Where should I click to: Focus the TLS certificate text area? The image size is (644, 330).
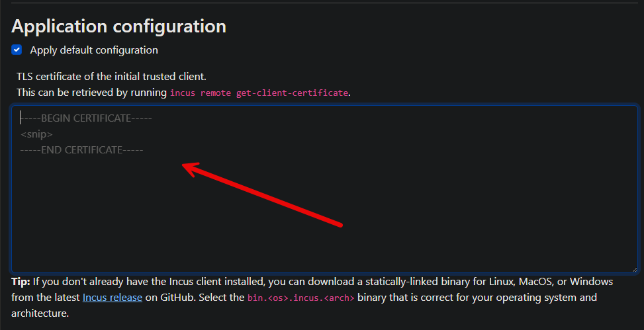tap(324, 212)
